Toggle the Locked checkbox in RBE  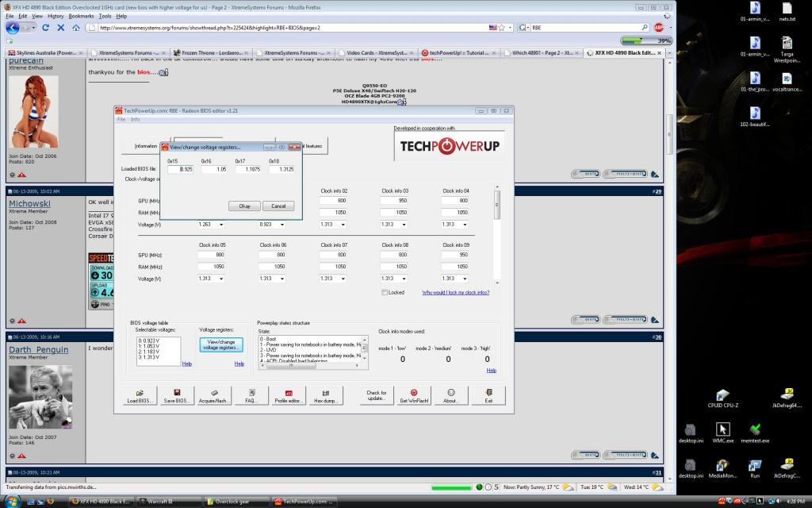pos(385,292)
